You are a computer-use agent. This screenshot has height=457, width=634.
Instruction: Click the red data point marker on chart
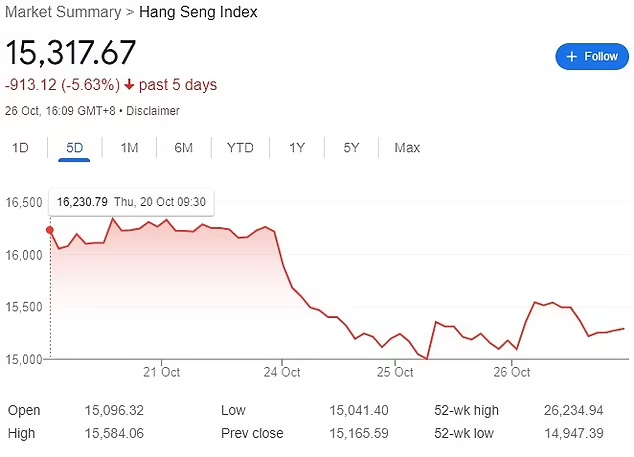[x=50, y=230]
